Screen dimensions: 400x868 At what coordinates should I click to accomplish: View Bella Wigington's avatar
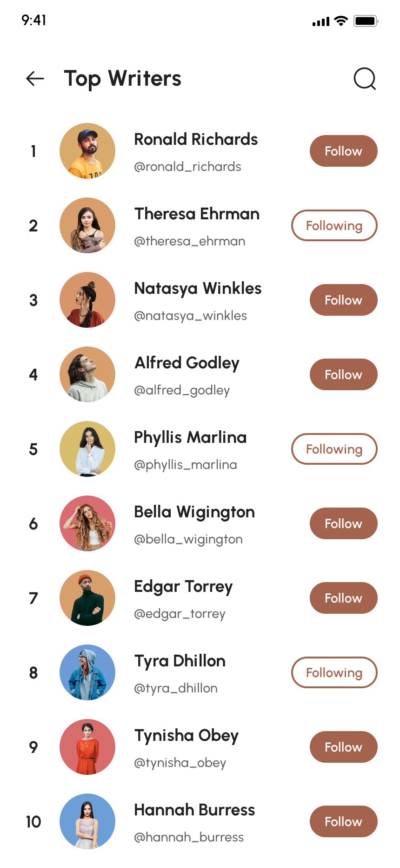tap(87, 523)
